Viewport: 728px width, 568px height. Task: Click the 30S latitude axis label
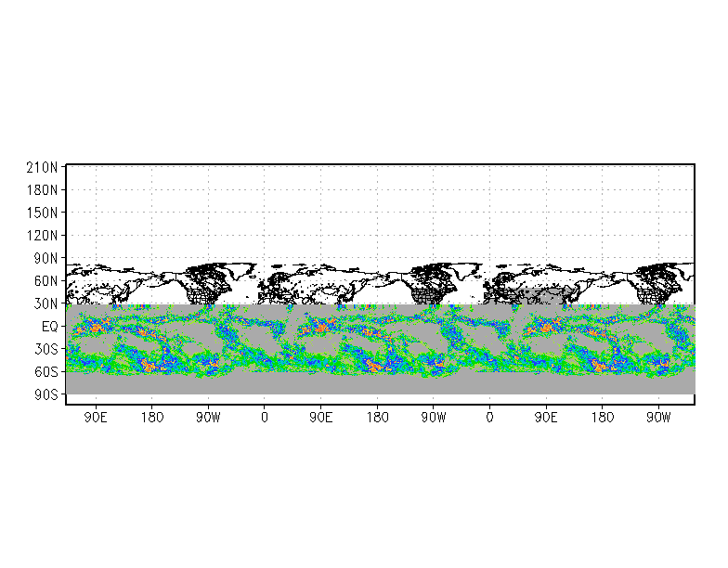click(45, 349)
